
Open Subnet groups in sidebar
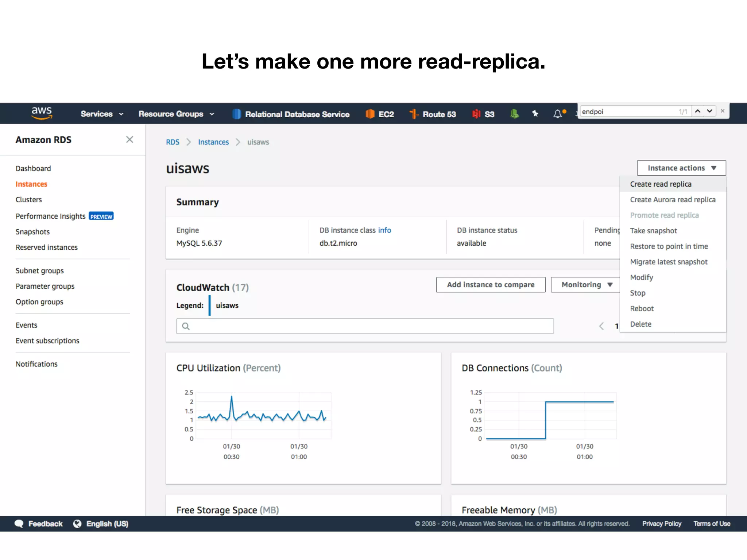[x=39, y=271]
